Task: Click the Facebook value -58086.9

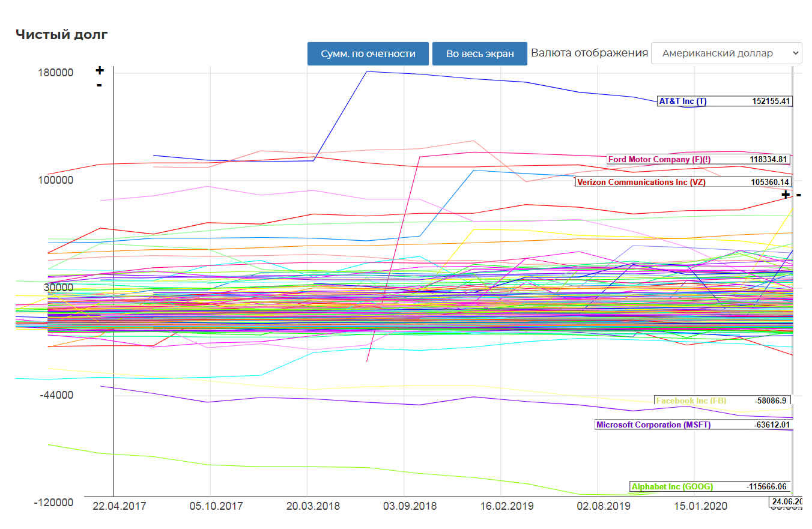Action: 769,401
